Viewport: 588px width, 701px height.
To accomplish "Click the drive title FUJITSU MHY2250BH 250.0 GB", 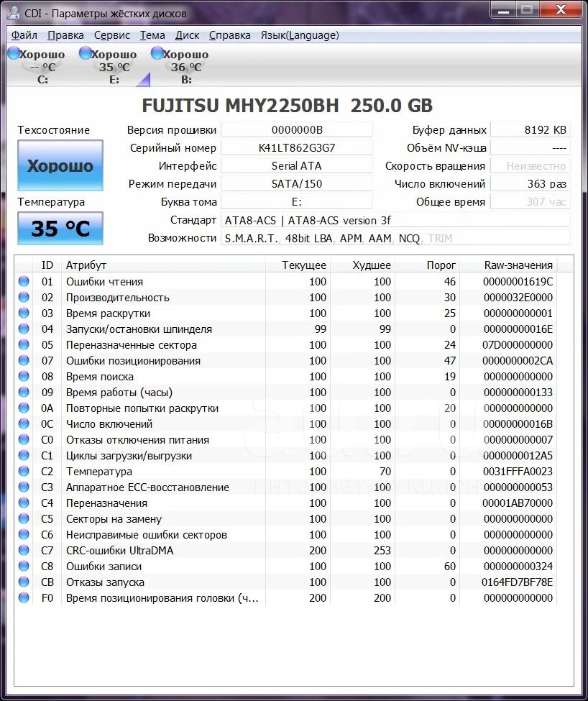I will [x=288, y=106].
